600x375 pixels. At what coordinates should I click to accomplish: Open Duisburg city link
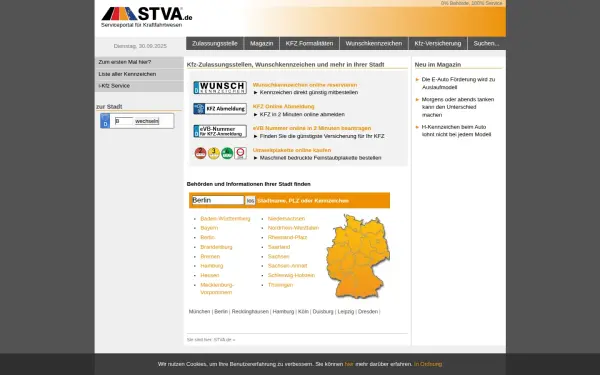(x=323, y=312)
